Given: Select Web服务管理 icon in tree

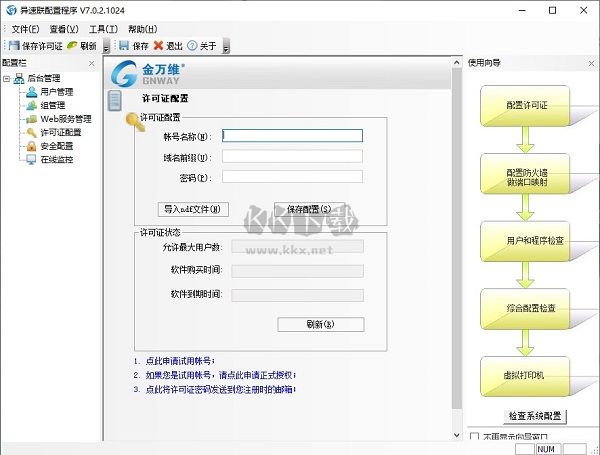Looking at the screenshot, I should [x=31, y=119].
